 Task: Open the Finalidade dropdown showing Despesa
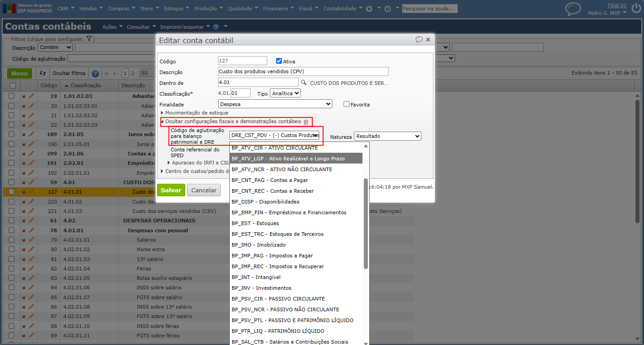275,104
